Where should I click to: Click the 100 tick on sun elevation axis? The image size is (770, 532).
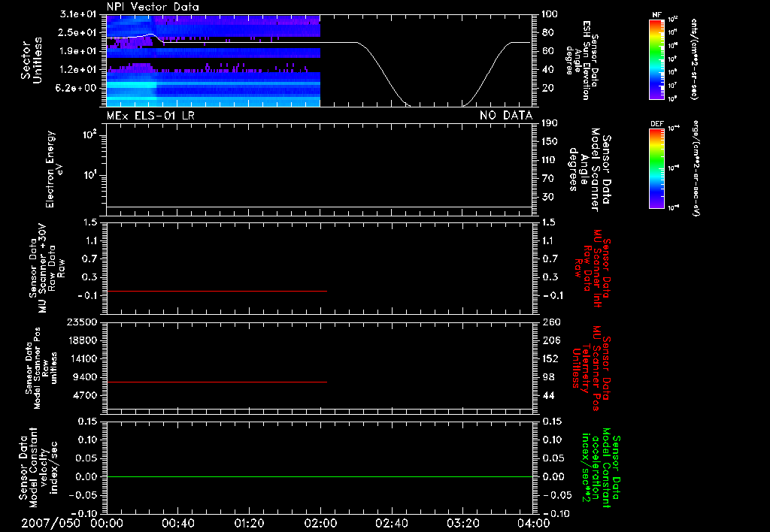550,14
